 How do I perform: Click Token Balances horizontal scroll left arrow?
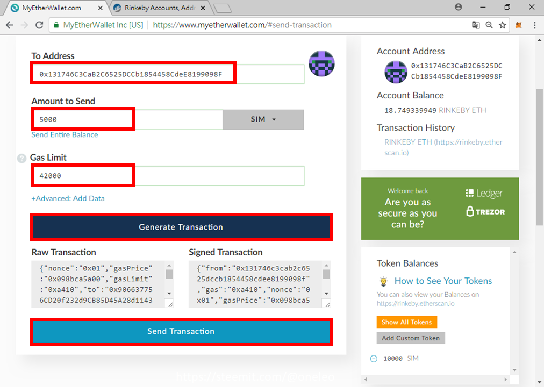coord(366,380)
